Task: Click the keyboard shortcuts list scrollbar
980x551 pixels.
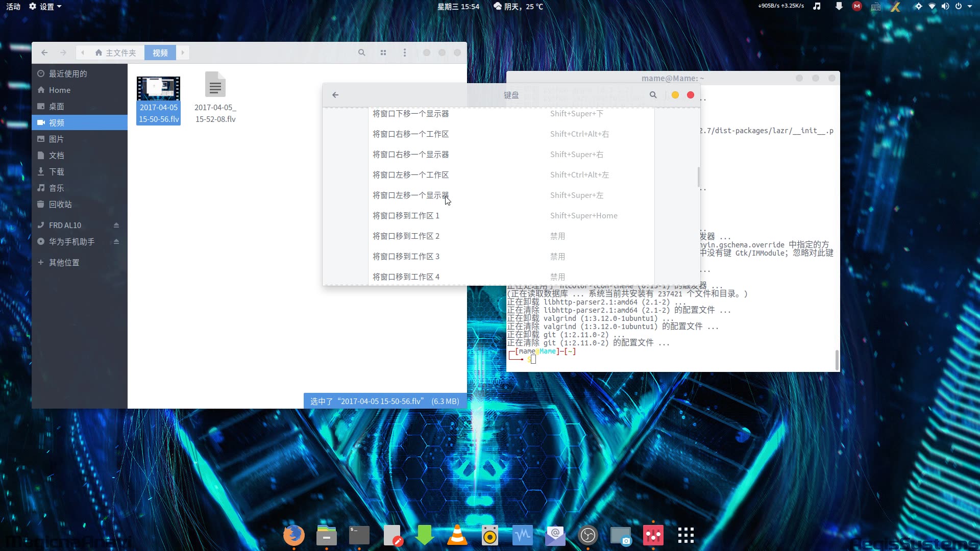Action: pos(698,177)
